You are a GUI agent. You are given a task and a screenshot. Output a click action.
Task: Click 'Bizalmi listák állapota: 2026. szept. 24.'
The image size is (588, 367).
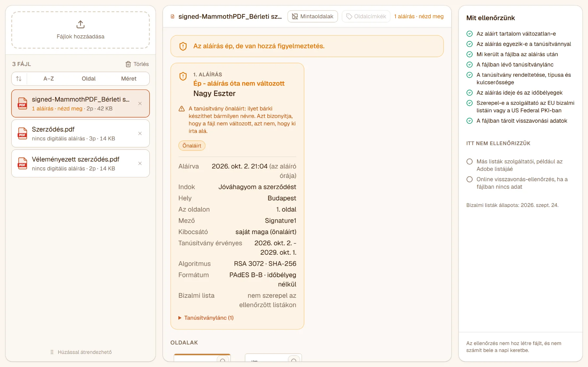click(x=512, y=205)
